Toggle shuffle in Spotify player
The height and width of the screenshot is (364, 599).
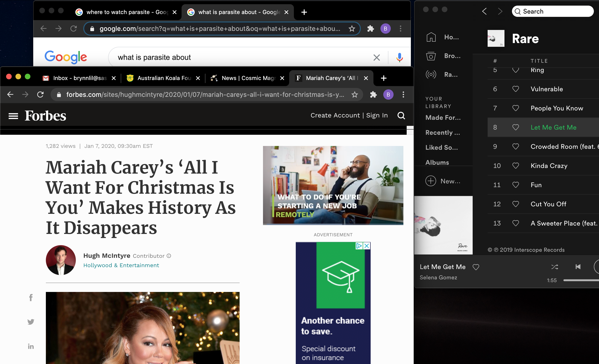[x=555, y=267]
